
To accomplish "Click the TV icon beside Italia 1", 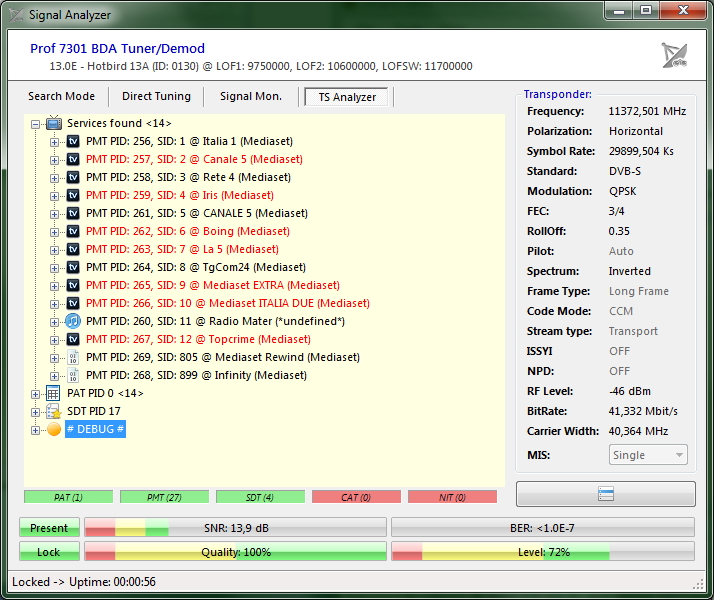I will click(x=73, y=141).
